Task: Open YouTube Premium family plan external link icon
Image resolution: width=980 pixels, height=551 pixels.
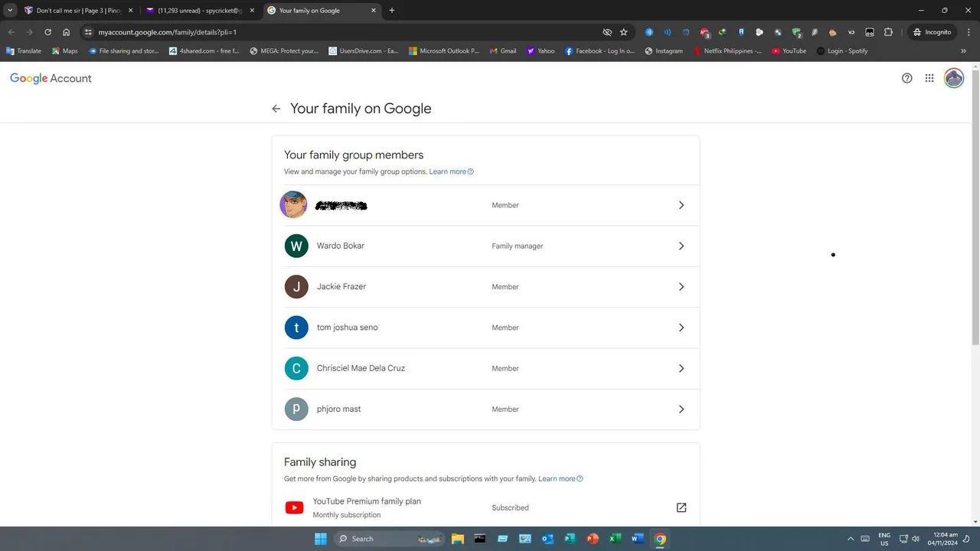Action: click(x=681, y=507)
